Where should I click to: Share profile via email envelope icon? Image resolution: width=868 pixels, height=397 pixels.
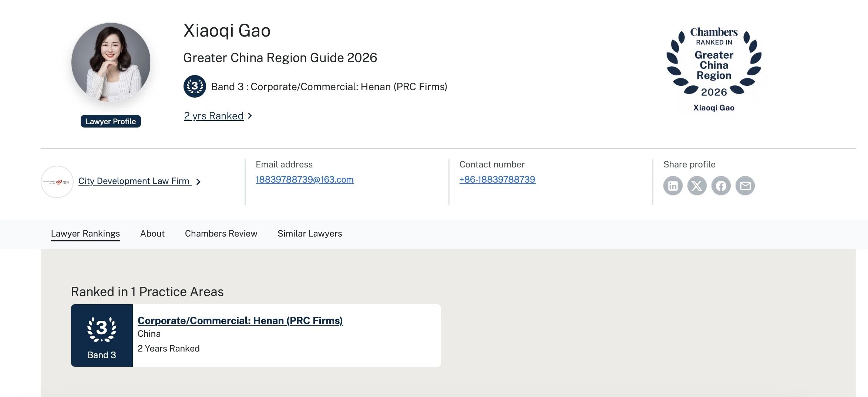tap(745, 186)
